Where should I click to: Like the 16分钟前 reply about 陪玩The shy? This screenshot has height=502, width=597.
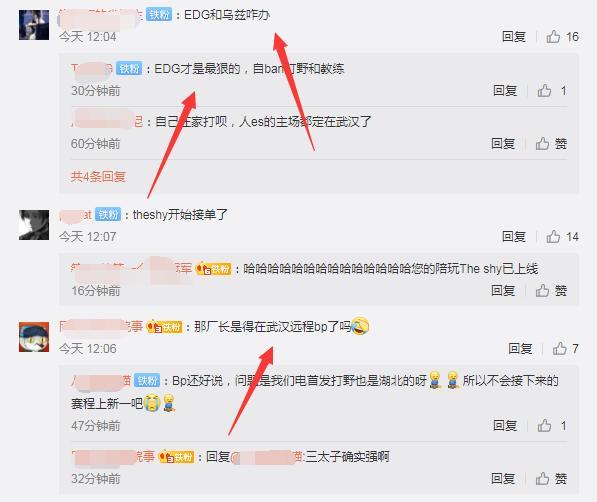coord(551,291)
